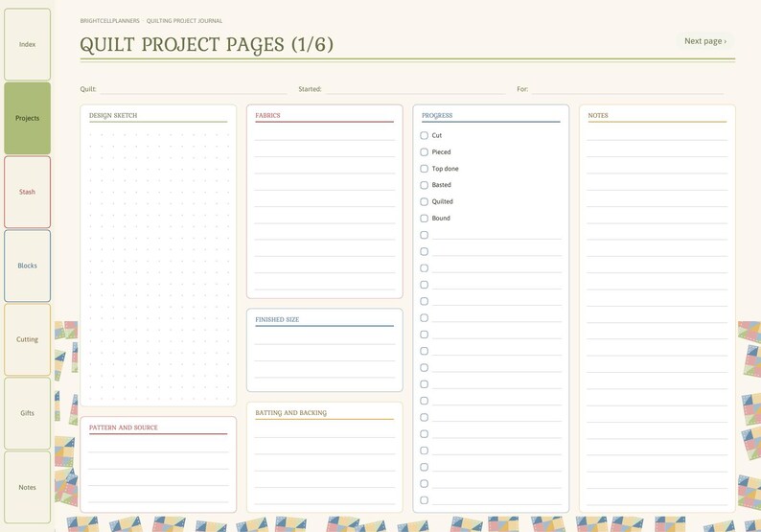Go to the Blocks tab

(x=27, y=266)
